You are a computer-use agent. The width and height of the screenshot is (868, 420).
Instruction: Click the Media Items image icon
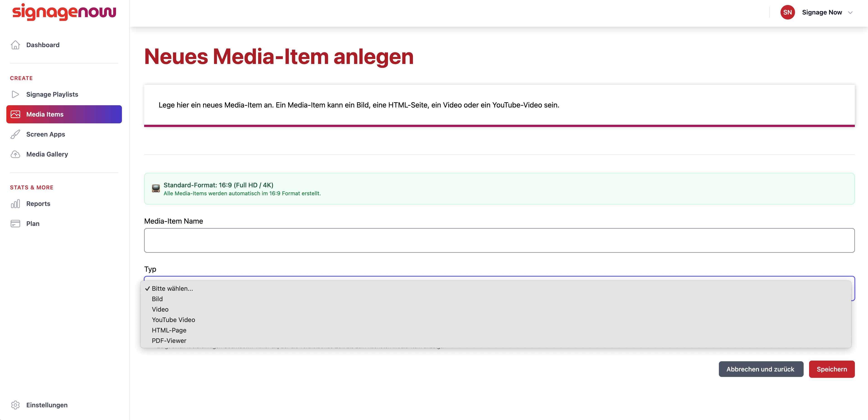tap(15, 114)
